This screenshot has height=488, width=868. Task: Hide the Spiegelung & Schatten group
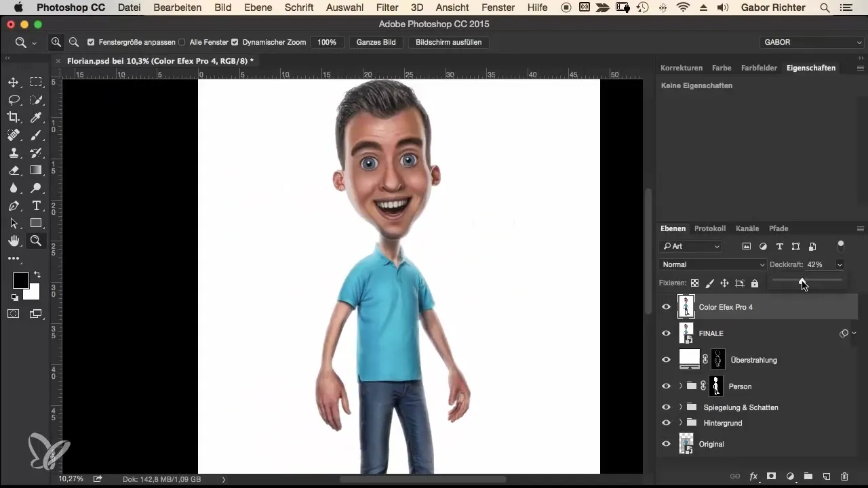(x=666, y=407)
